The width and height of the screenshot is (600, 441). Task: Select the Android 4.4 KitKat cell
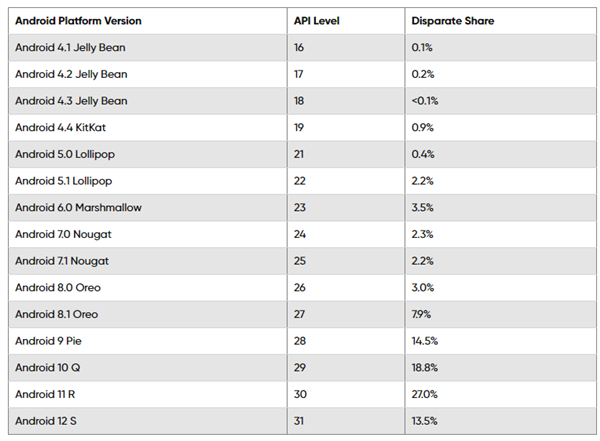click(x=148, y=127)
